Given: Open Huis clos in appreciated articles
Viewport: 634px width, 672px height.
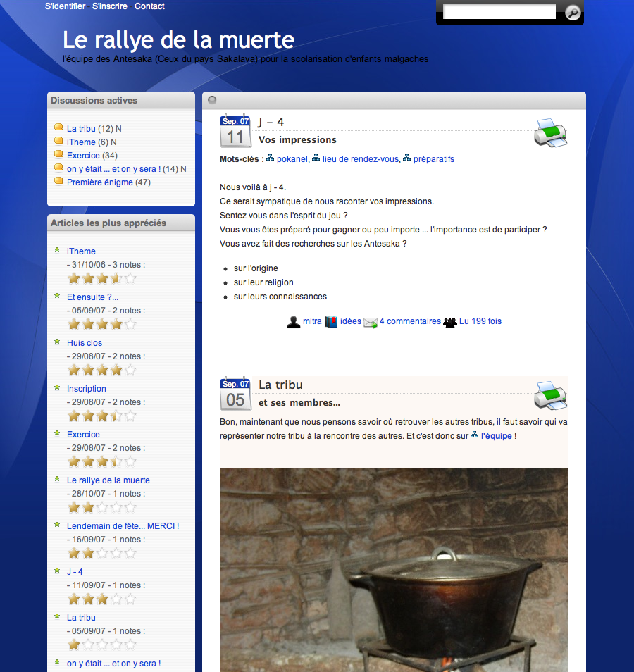Looking at the screenshot, I should pos(85,343).
